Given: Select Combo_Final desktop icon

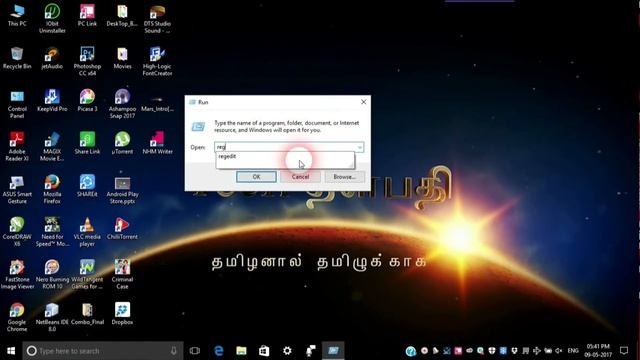Looking at the screenshot, I should (87, 314).
